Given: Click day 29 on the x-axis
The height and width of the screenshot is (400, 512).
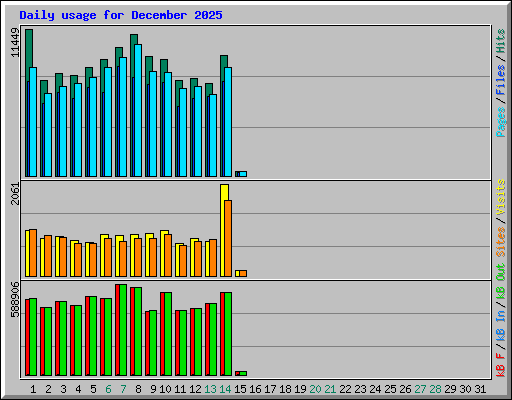Looking at the screenshot, I should point(450,389).
